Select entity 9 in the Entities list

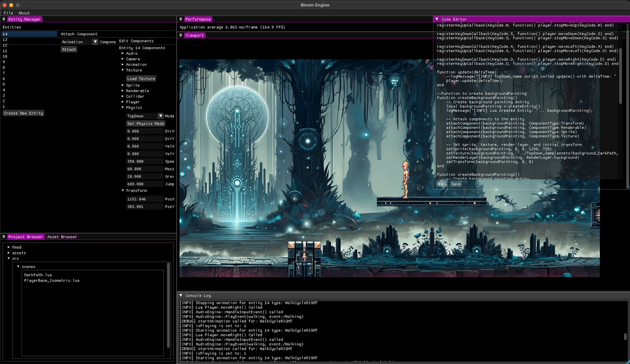point(30,62)
